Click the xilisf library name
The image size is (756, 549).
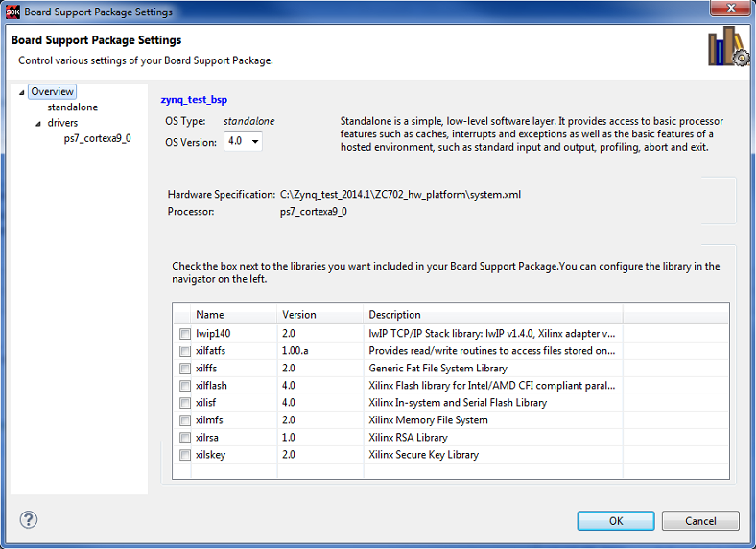[x=206, y=403]
